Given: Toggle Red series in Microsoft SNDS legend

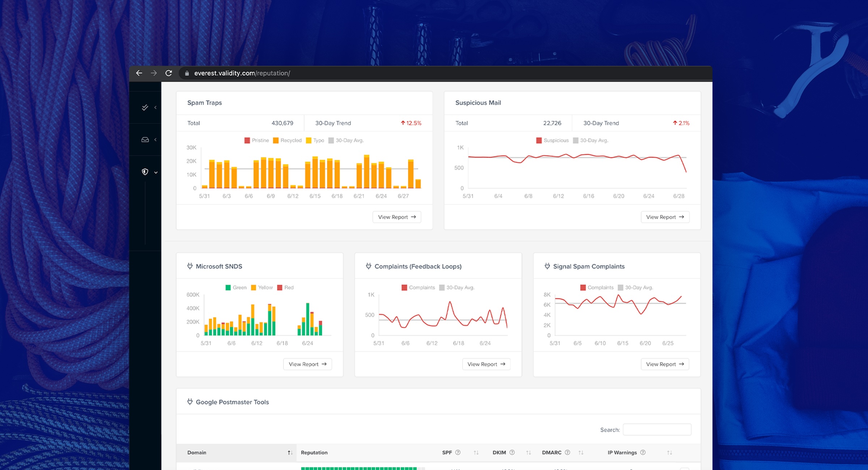Looking at the screenshot, I should 285,287.
